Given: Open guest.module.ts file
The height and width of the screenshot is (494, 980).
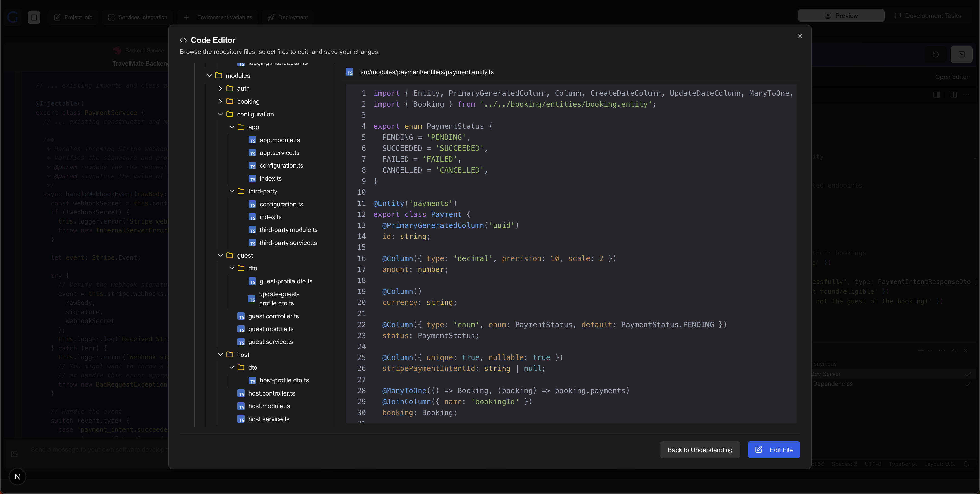Looking at the screenshot, I should 271,329.
